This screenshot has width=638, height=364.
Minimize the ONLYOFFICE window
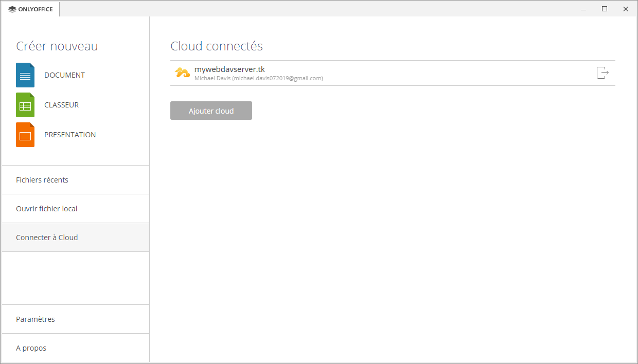click(x=583, y=9)
